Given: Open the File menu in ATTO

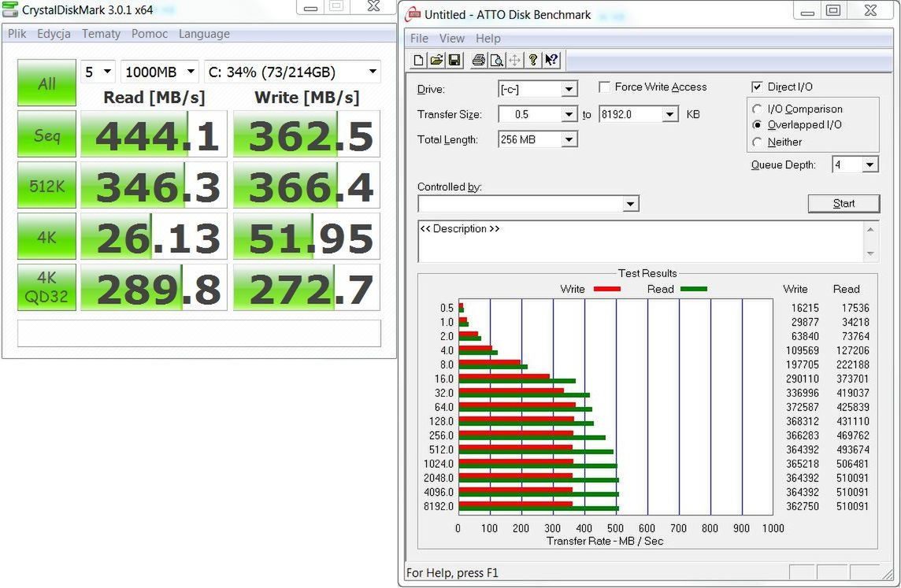Looking at the screenshot, I should tap(419, 39).
